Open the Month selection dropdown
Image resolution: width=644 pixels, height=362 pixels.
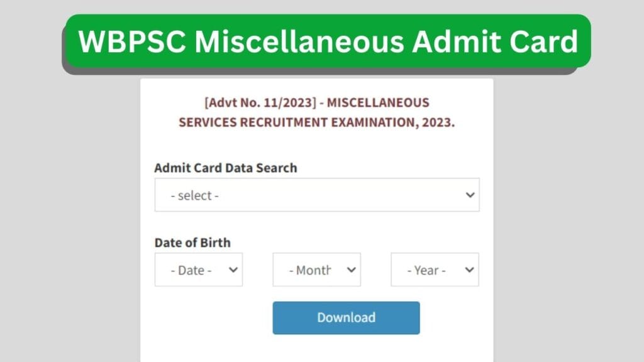tap(316, 270)
